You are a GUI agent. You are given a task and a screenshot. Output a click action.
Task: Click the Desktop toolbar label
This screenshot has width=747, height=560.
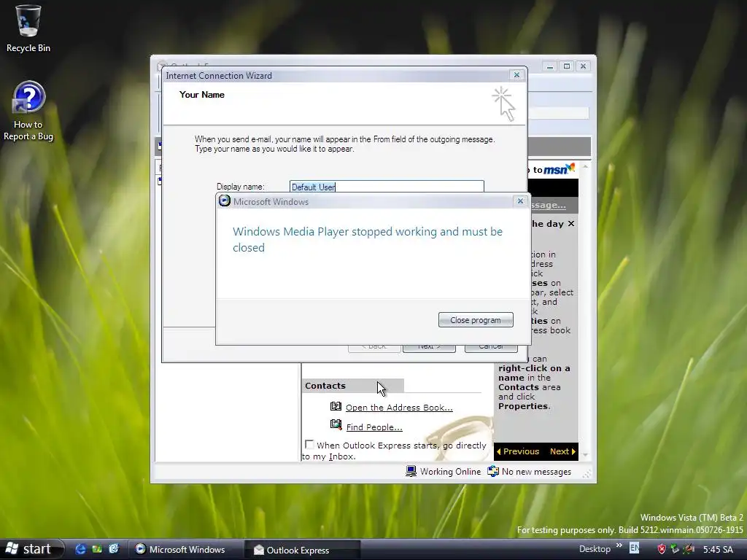pos(595,549)
